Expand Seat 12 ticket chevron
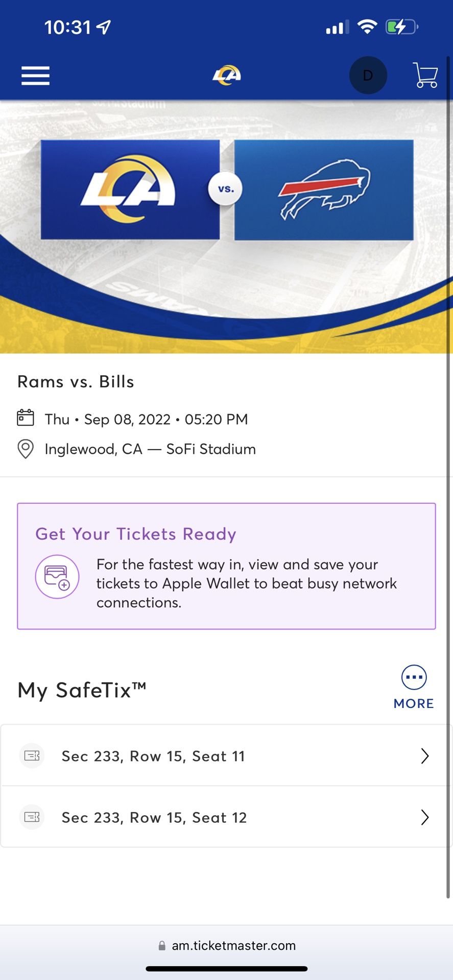453x980 pixels. coord(424,817)
